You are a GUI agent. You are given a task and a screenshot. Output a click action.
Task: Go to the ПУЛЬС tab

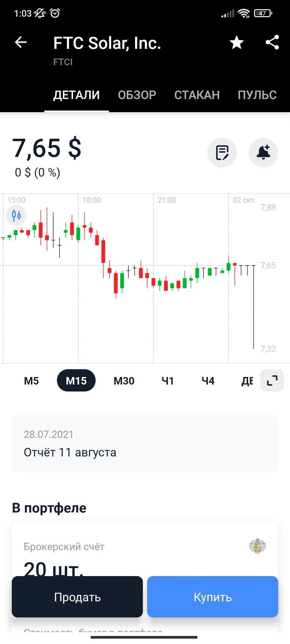point(257,95)
